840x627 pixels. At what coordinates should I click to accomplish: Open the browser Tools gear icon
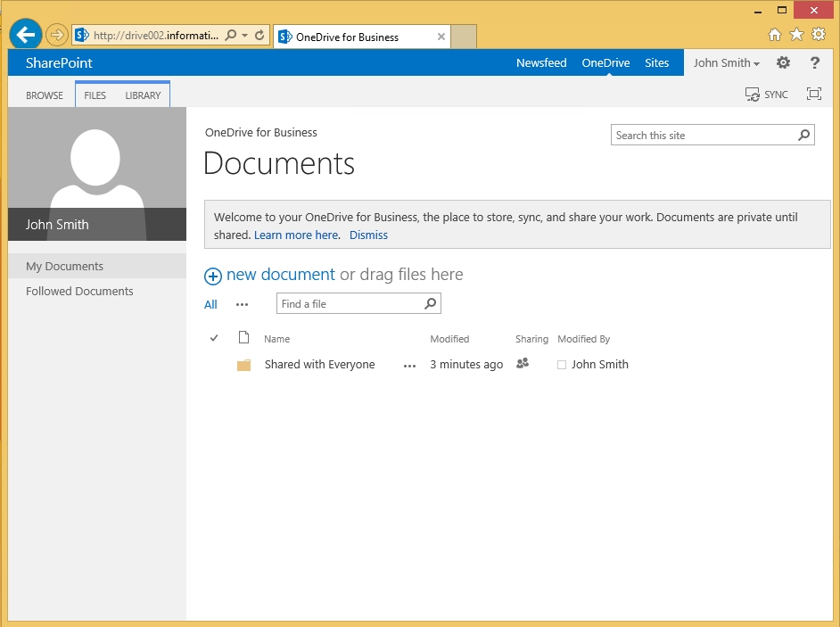[819, 35]
